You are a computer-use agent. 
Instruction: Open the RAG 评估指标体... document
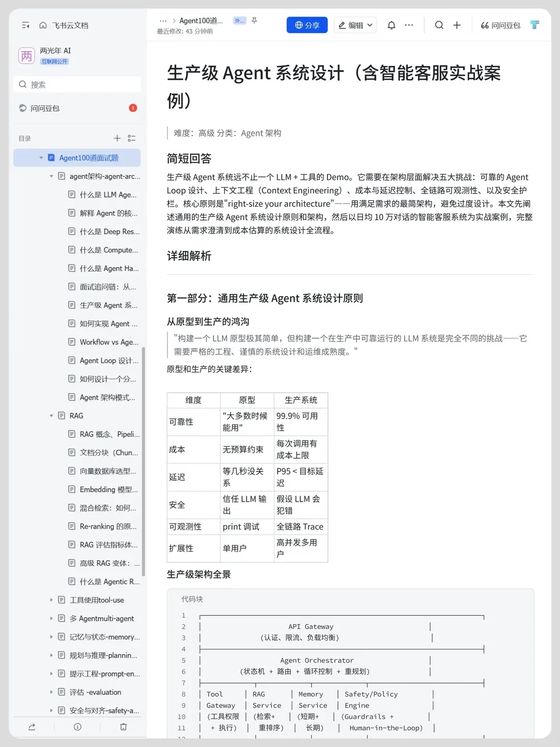[x=109, y=545]
